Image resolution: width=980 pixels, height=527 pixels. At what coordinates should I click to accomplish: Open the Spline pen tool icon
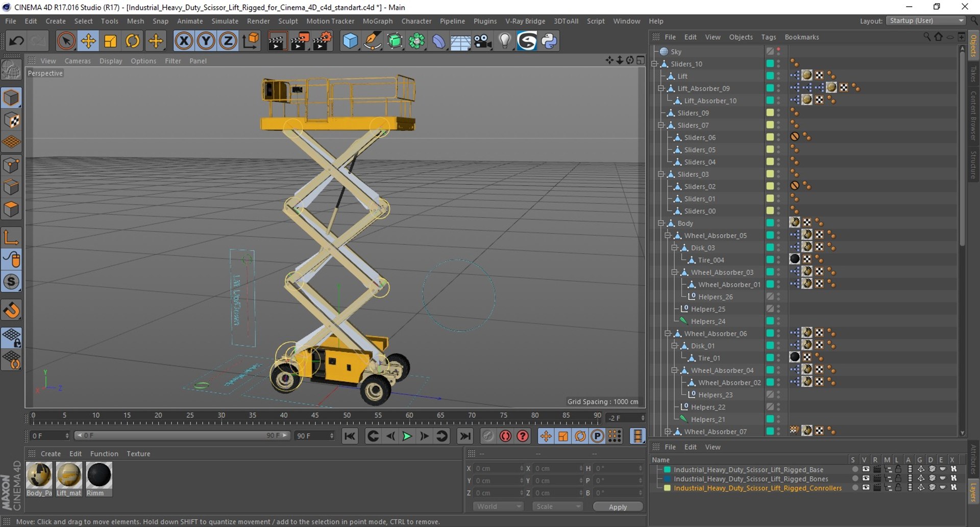373,41
